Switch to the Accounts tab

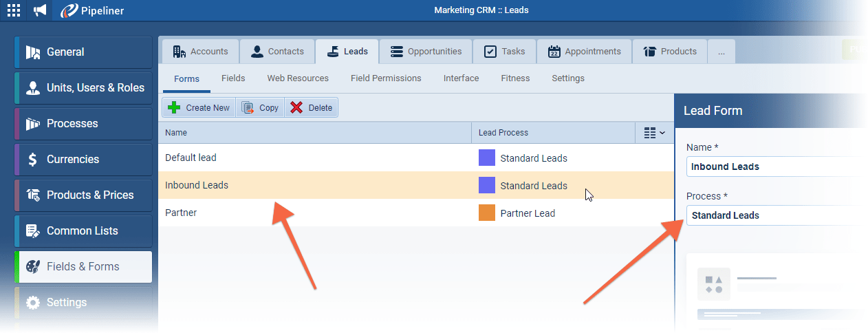point(200,52)
